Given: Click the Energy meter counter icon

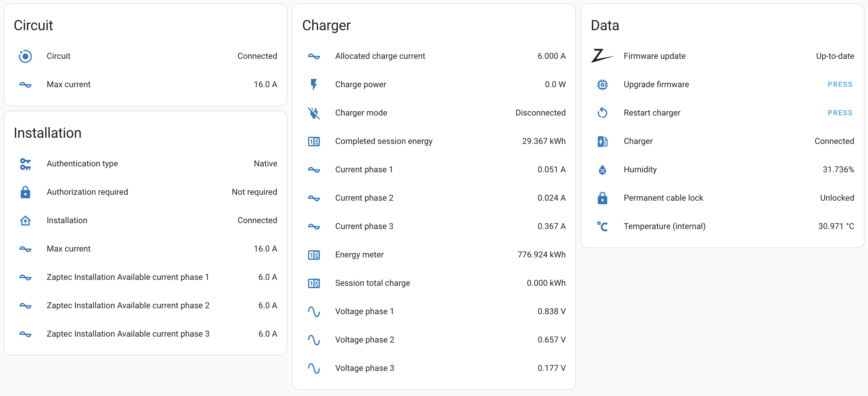Looking at the screenshot, I should tap(314, 255).
